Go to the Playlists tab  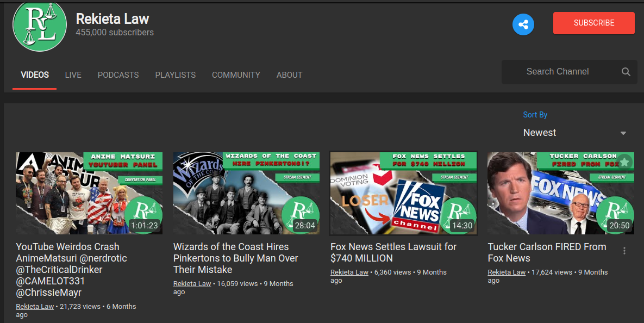click(x=176, y=75)
